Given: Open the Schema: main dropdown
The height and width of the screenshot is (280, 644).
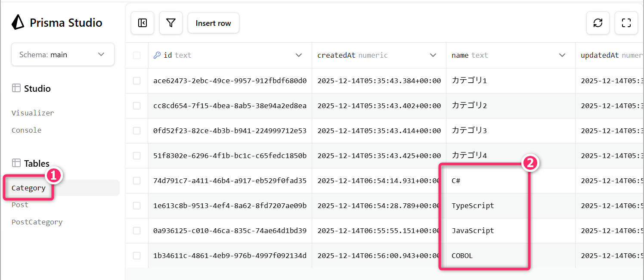Looking at the screenshot, I should tap(63, 55).
